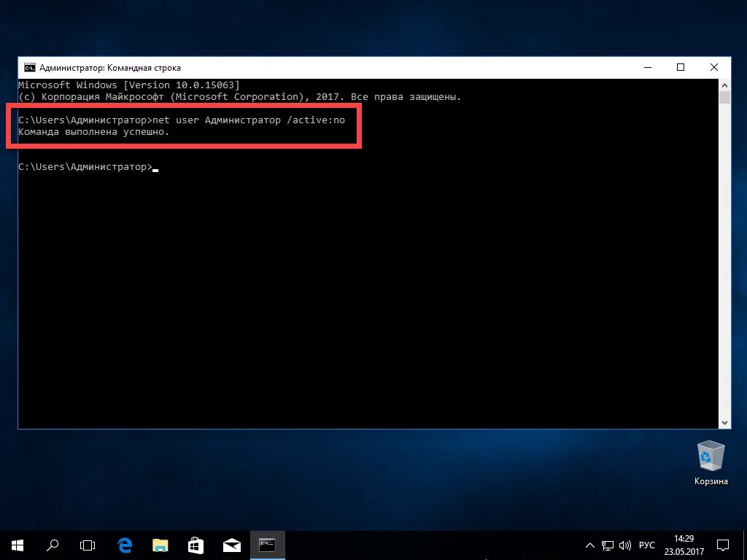Open Task View from the taskbar
This screenshot has width=747, height=560.
coord(88,545)
